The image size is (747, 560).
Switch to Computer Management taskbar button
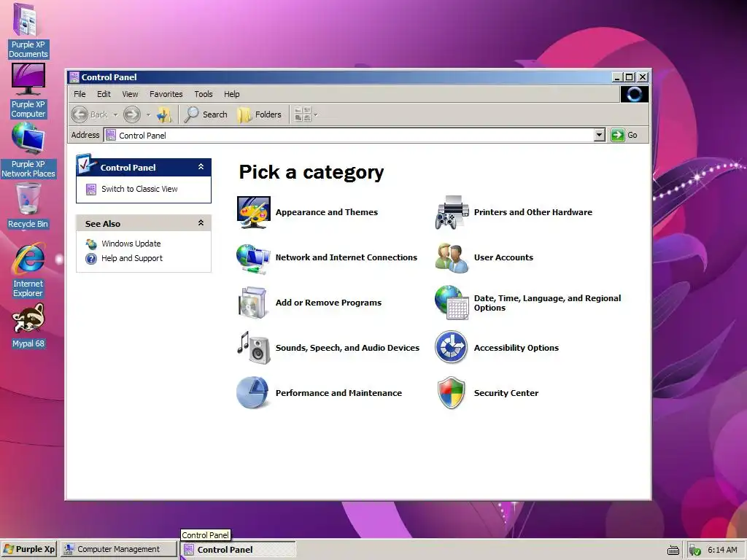coord(118,550)
